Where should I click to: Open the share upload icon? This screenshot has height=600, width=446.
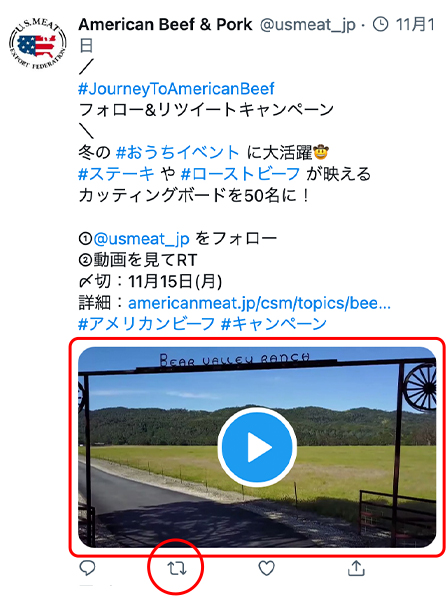[356, 568]
